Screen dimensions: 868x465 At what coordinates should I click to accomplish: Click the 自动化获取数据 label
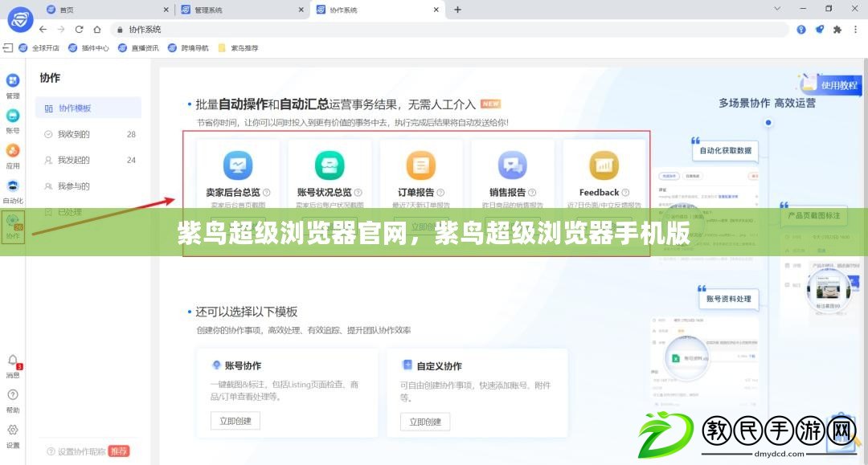pyautogui.click(x=725, y=150)
